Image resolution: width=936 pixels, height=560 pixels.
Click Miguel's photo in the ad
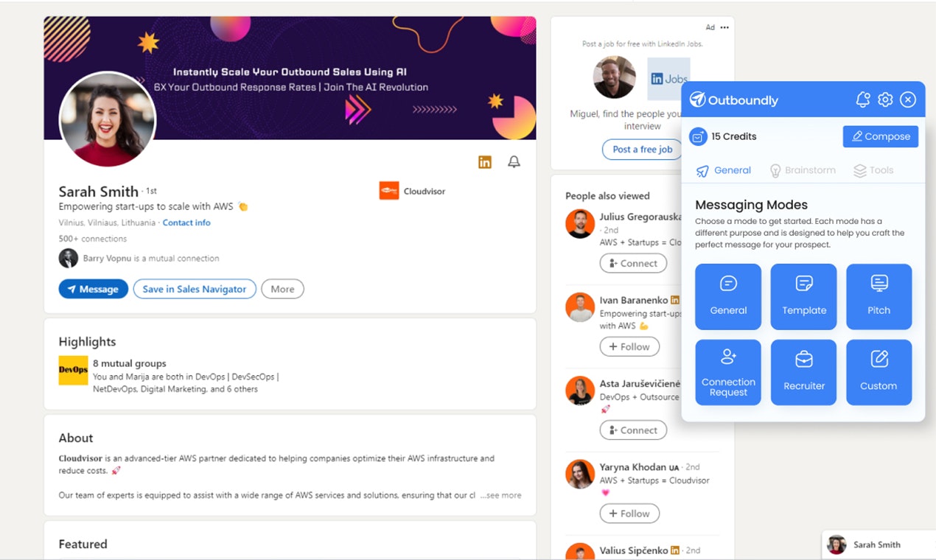[x=614, y=77]
